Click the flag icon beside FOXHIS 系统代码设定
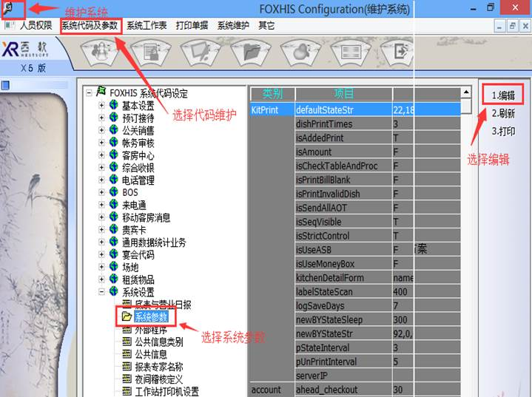This screenshot has height=397, width=532. (101, 91)
